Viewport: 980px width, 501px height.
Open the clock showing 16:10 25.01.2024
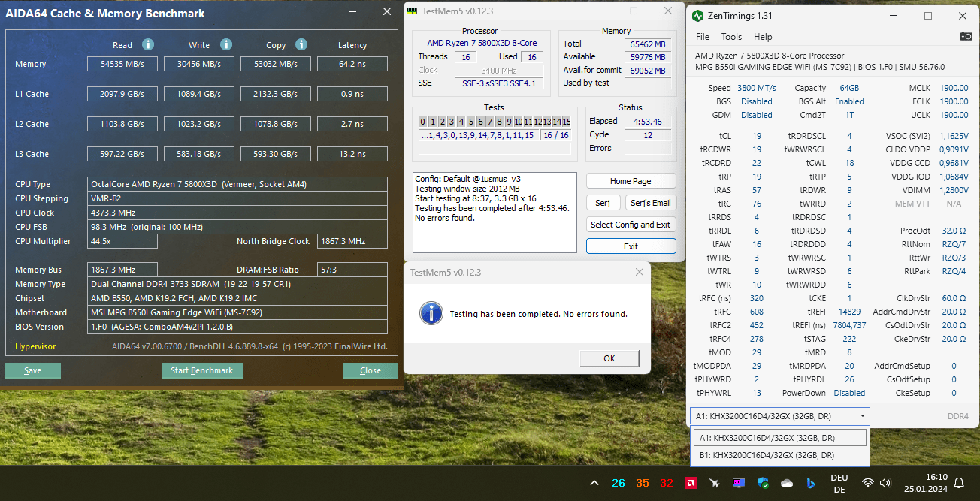tap(924, 483)
